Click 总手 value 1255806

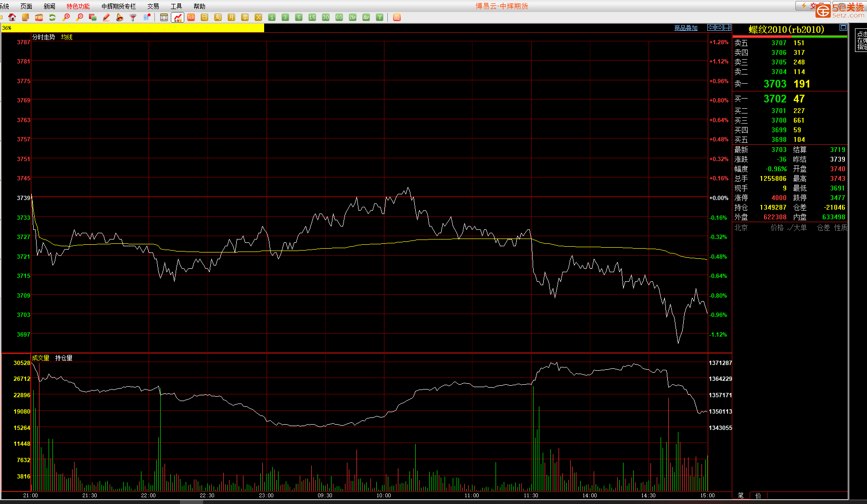773,178
